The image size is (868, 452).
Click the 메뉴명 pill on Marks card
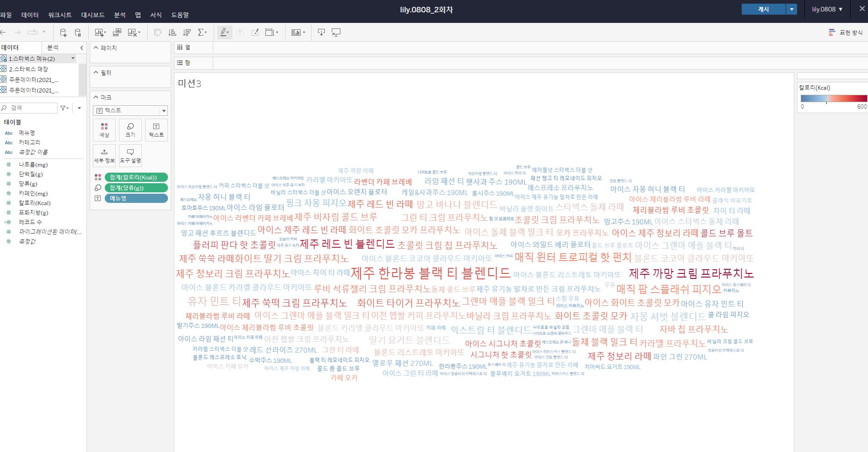[136, 198]
